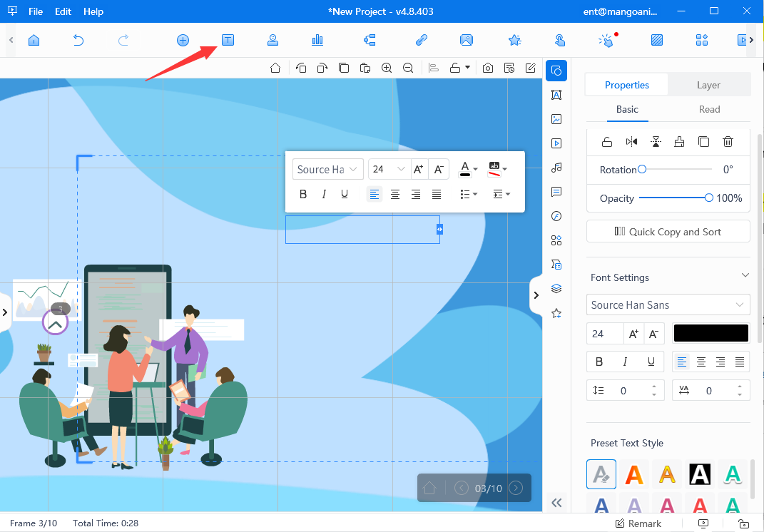Open the Chart tool in top toolbar
The image size is (764, 532).
(x=317, y=40)
